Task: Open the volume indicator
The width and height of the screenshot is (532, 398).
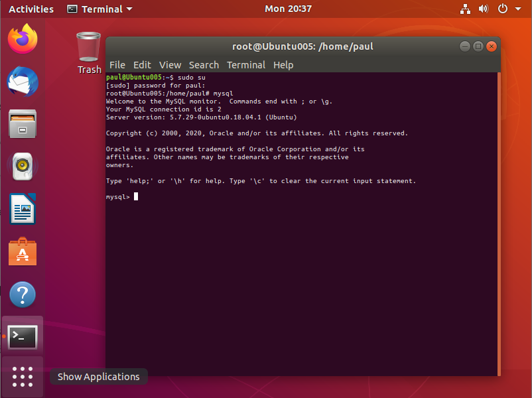Action: click(484, 9)
